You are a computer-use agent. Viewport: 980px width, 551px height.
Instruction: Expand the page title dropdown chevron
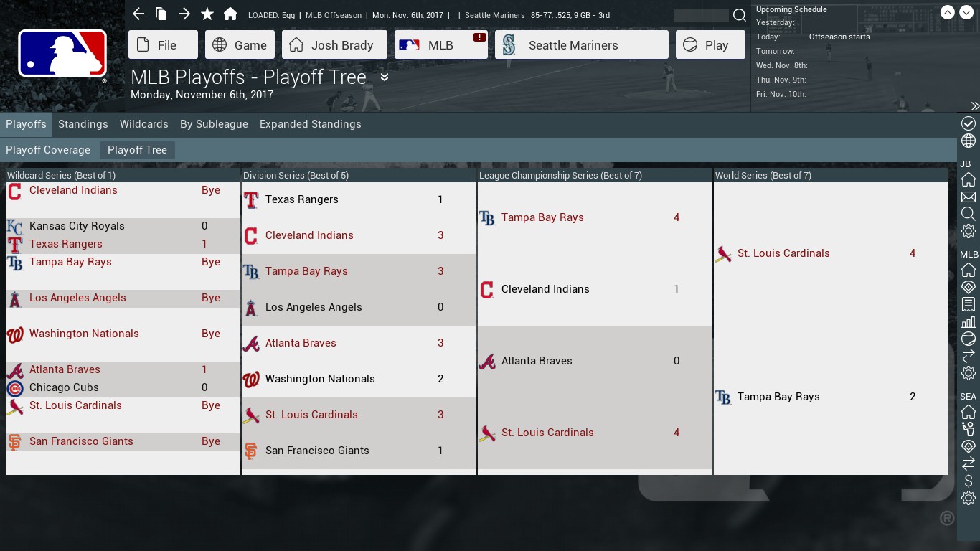coord(385,77)
